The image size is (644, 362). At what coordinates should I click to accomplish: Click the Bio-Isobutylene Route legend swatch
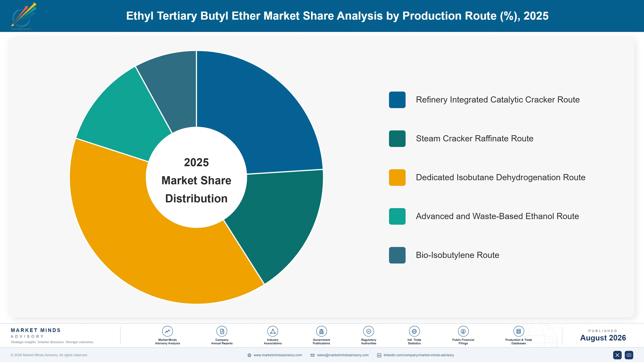(397, 255)
